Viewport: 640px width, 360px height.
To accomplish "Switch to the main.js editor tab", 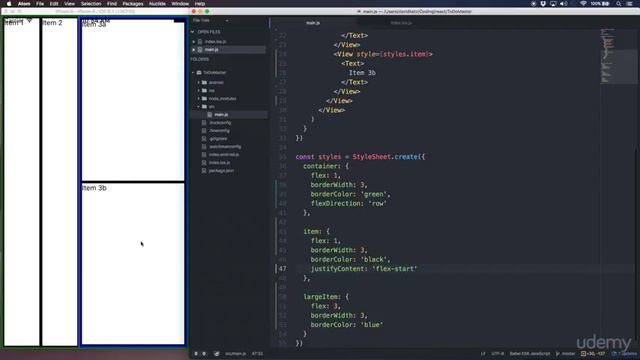I will (313, 23).
